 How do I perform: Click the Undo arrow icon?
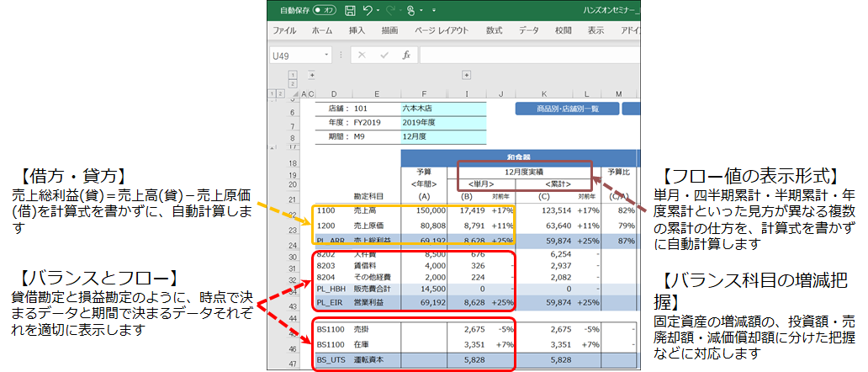click(368, 10)
